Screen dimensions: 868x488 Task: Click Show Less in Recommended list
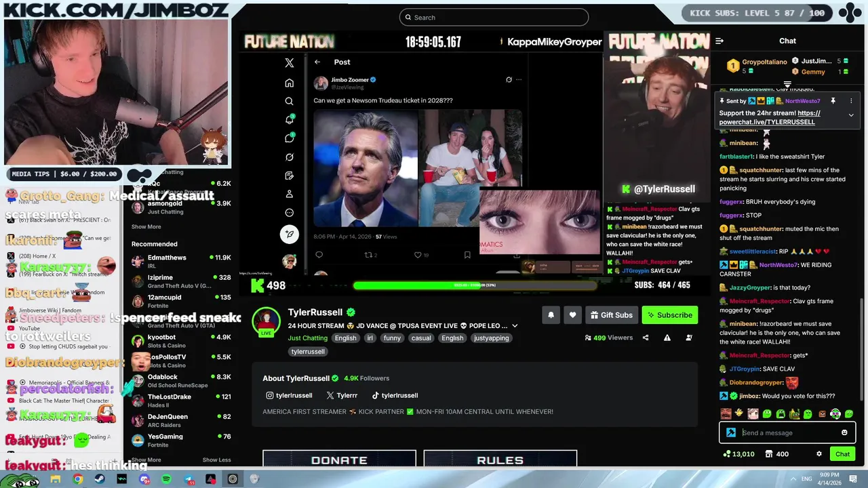pyautogui.click(x=216, y=460)
